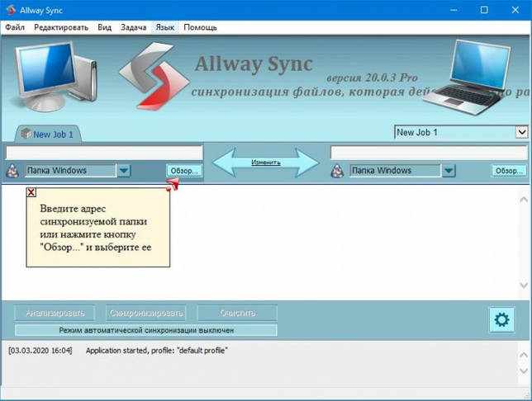Open the Задача menu
532x401 pixels.
pos(134,27)
